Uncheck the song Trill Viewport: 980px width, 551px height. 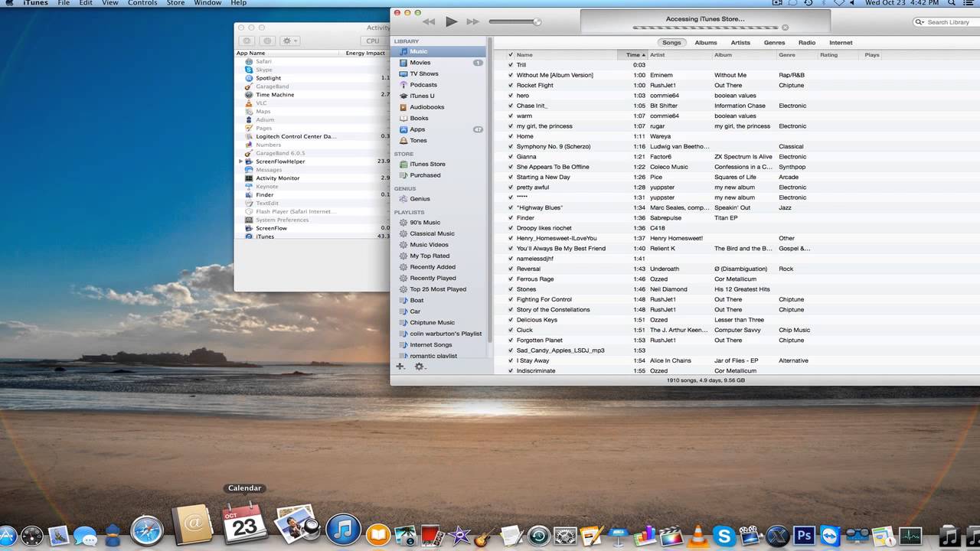511,65
